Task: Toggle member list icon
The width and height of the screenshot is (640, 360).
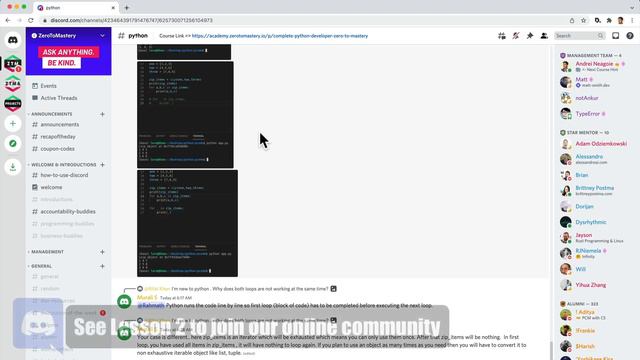Action: (544, 36)
